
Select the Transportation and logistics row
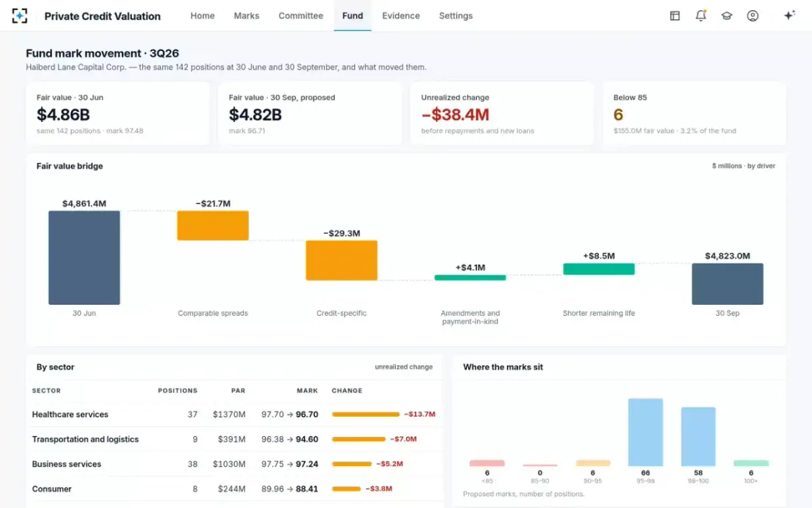[234, 439]
